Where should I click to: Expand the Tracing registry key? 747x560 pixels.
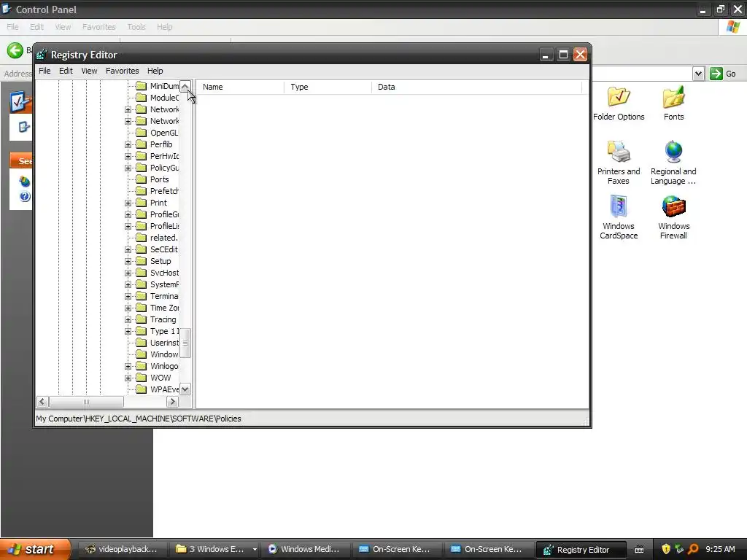[128, 319]
